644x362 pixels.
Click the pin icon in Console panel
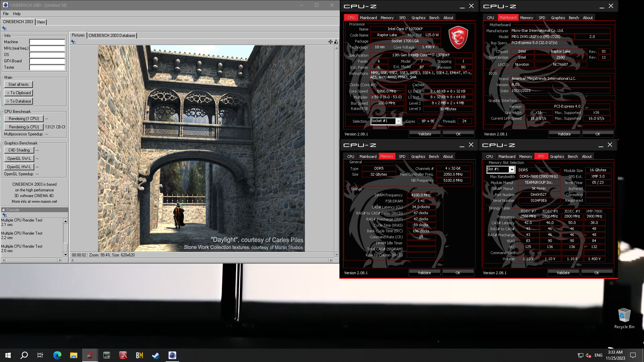click(4, 215)
